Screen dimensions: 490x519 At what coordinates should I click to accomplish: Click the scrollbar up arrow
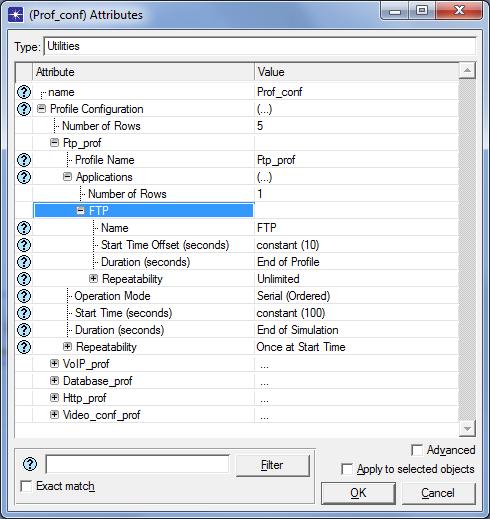point(467,70)
